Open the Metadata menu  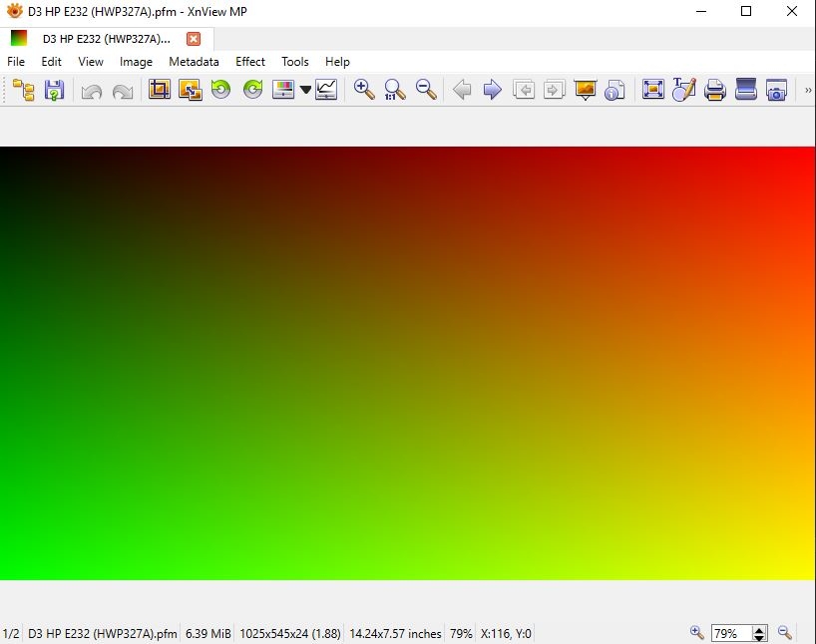tap(194, 62)
